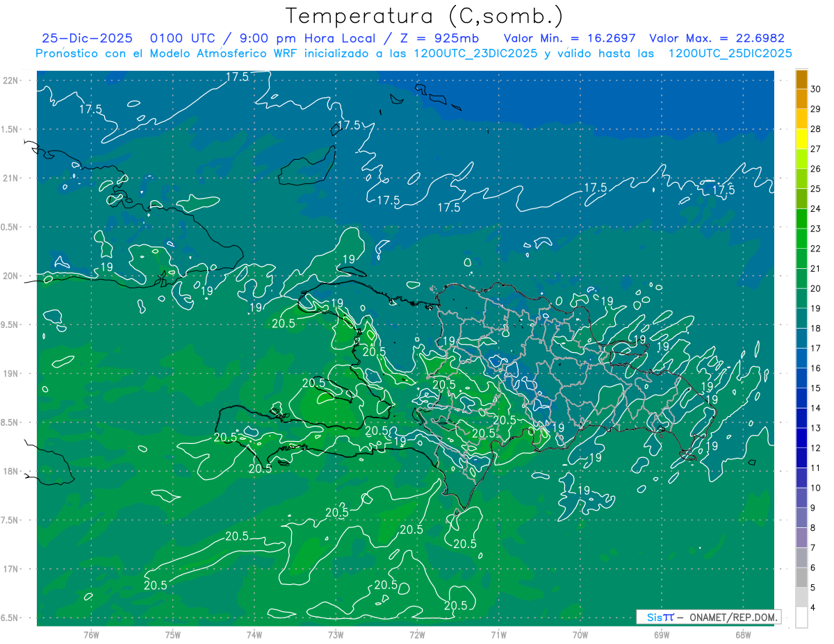Image resolution: width=834 pixels, height=644 pixels.
Task: Select the pressure level "Z = 925mb"
Action: [436, 38]
